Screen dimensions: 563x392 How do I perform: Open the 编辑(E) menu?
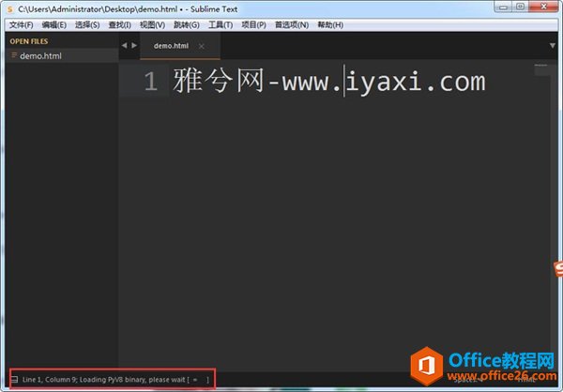point(54,24)
